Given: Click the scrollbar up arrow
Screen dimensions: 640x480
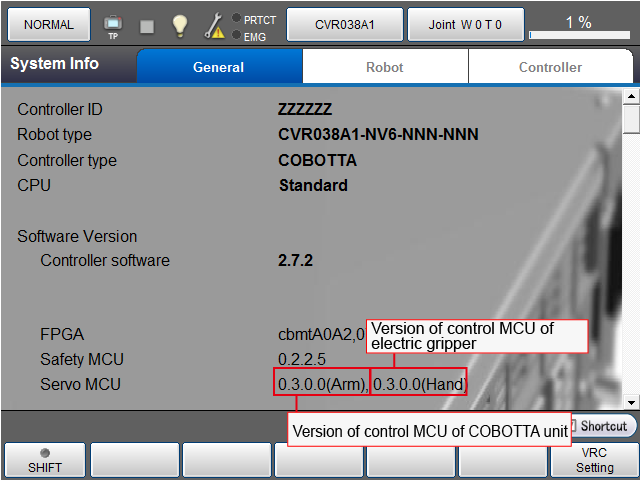Looking at the screenshot, I should pyautogui.click(x=630, y=97).
